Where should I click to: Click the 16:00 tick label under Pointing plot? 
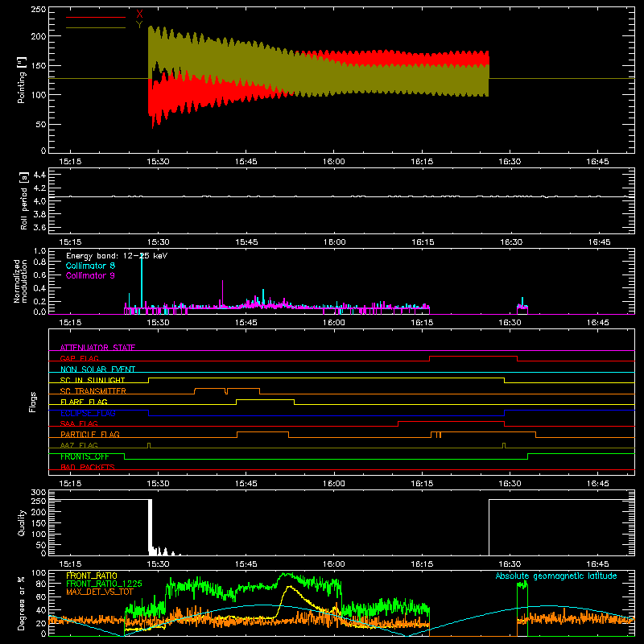[334, 162]
